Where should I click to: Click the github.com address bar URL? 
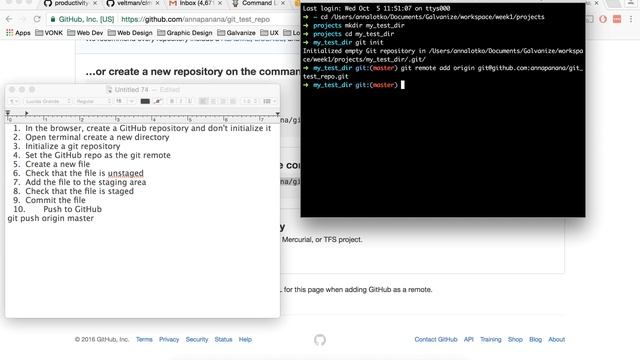pyautogui.click(x=196, y=19)
